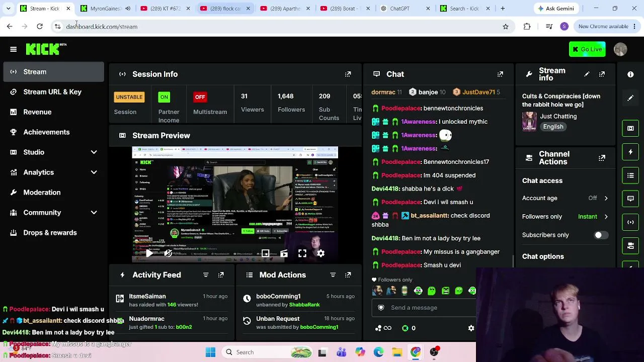Expand the Analytics sidebar section
The image size is (644, 362).
tap(94, 172)
